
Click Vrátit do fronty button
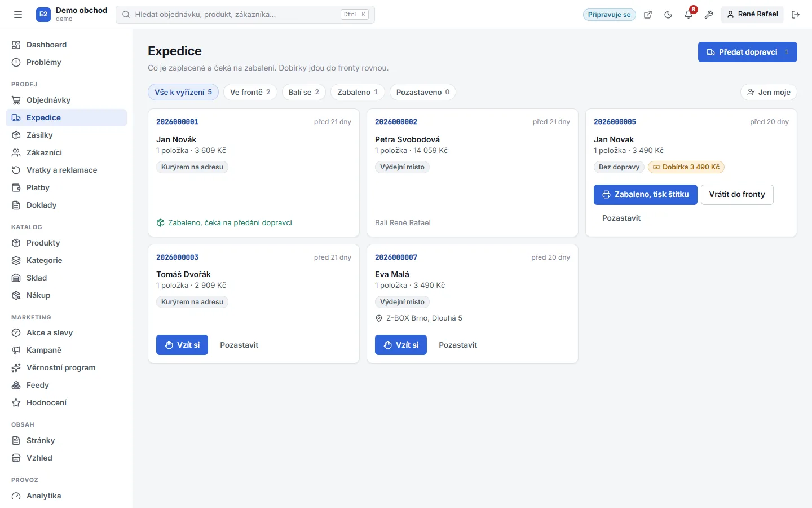737,194
